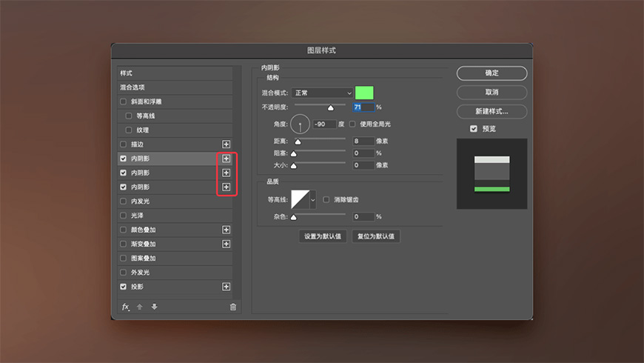This screenshot has height=363, width=644.
Task: Click the 不透明度 slider handle
Action: click(331, 108)
